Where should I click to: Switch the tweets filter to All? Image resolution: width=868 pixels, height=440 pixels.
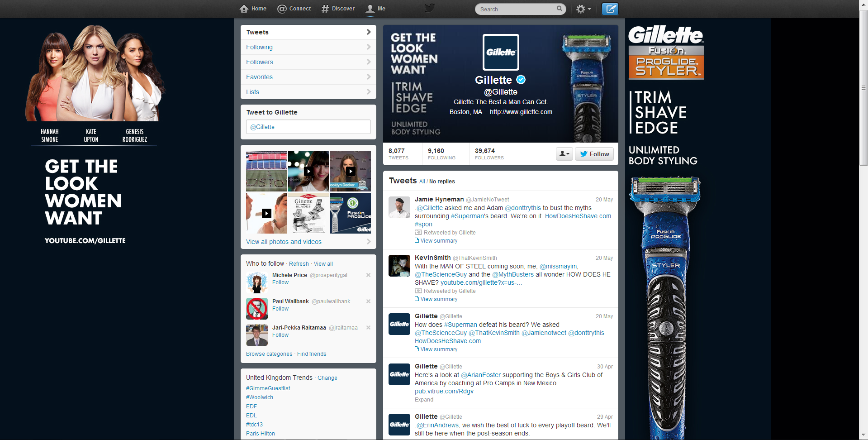point(422,182)
